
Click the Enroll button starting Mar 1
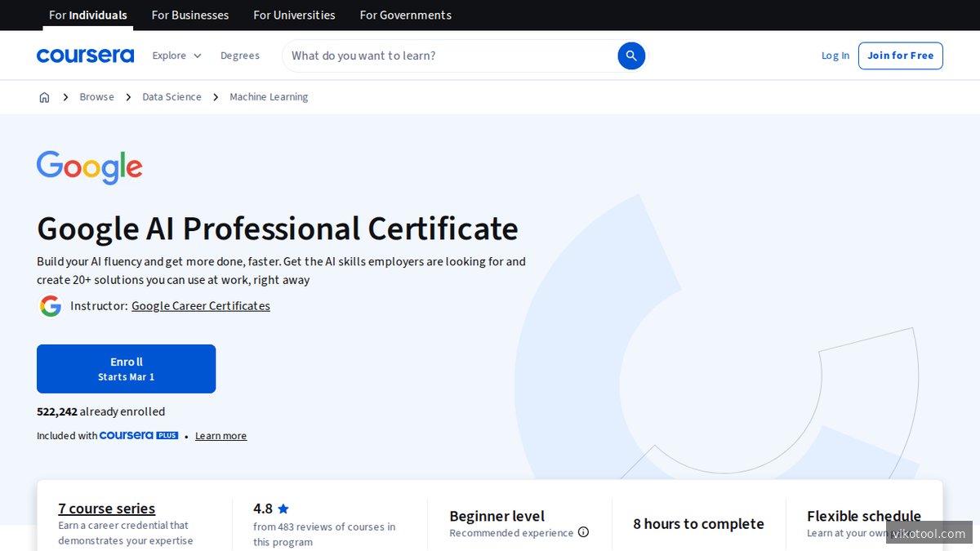[x=126, y=368]
